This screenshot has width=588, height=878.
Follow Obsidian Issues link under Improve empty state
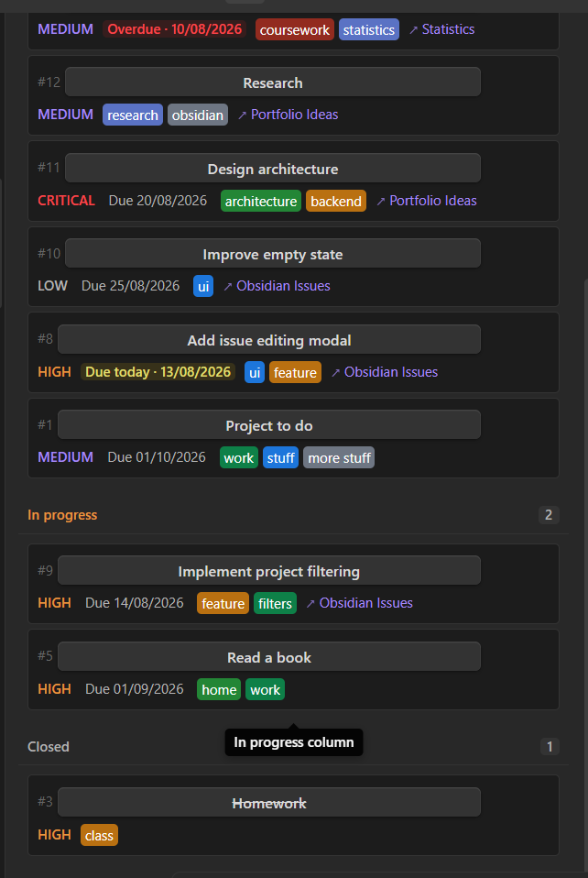click(277, 286)
